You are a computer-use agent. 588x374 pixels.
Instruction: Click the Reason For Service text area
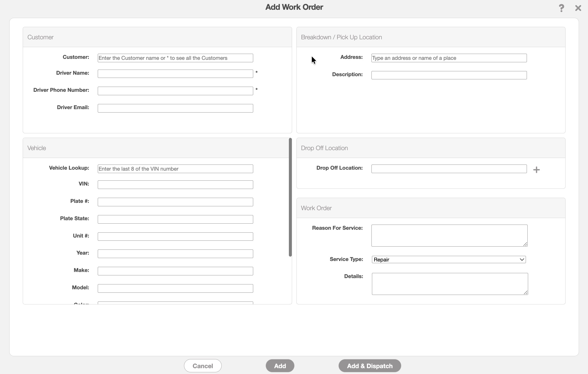(x=449, y=235)
